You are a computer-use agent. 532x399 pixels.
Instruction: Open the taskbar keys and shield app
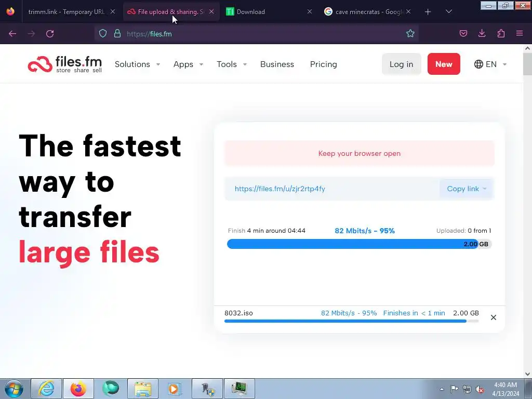point(207,389)
